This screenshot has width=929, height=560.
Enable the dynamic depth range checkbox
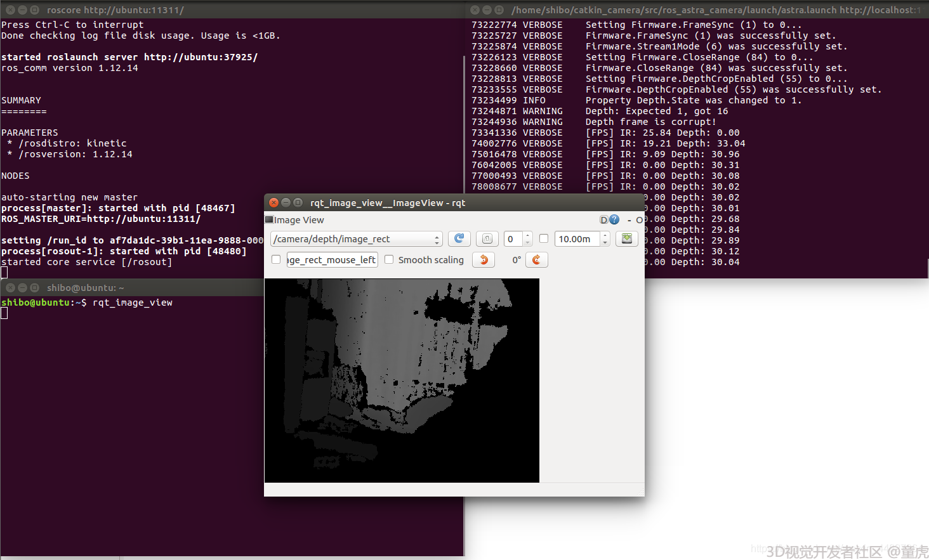(x=544, y=238)
